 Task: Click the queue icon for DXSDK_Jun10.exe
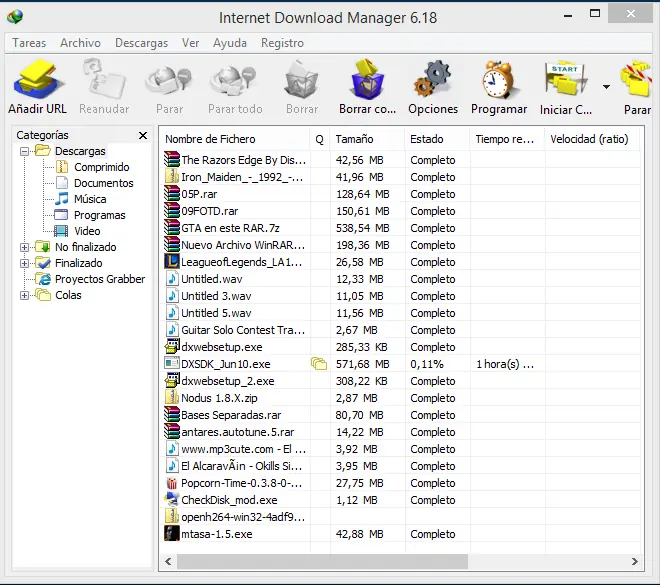coord(319,364)
